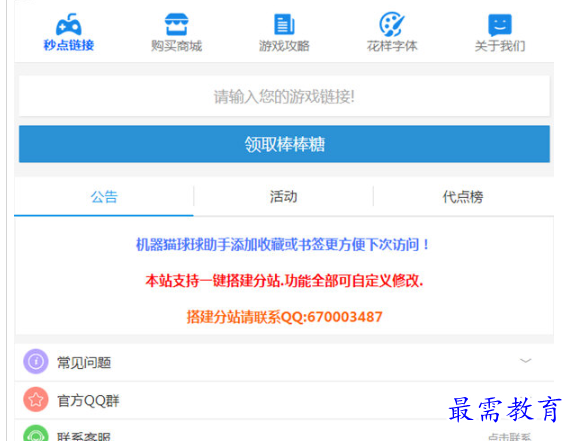Viewport: 570px width, 441px height.
Task: Click the red 本站支持一键搭建分站 announcement line
Action: 284,281
